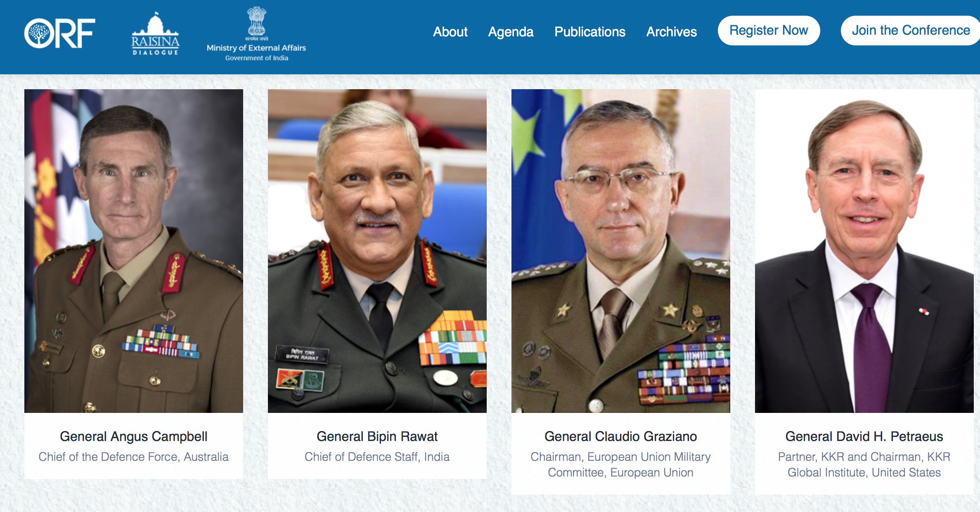Click the ORF logo
This screenshot has height=512, width=980.
click(60, 33)
